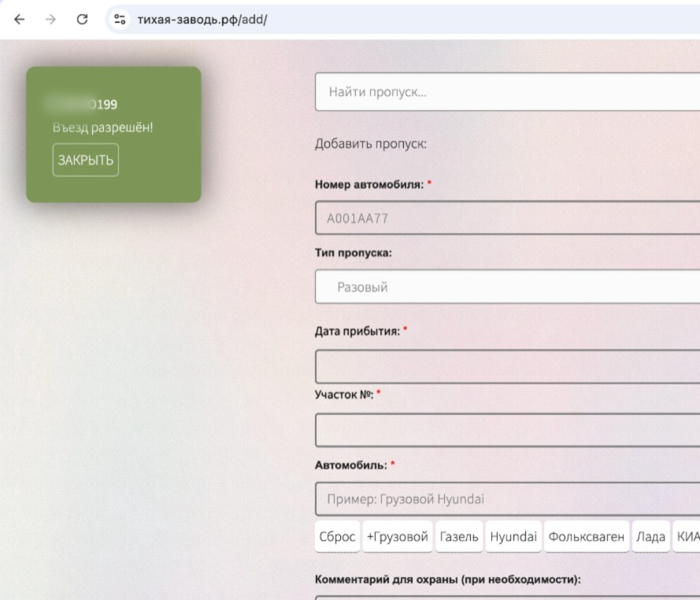Image resolution: width=700 pixels, height=600 pixels.
Task: Click the Добавить пропуск: heading
Action: tap(371, 144)
